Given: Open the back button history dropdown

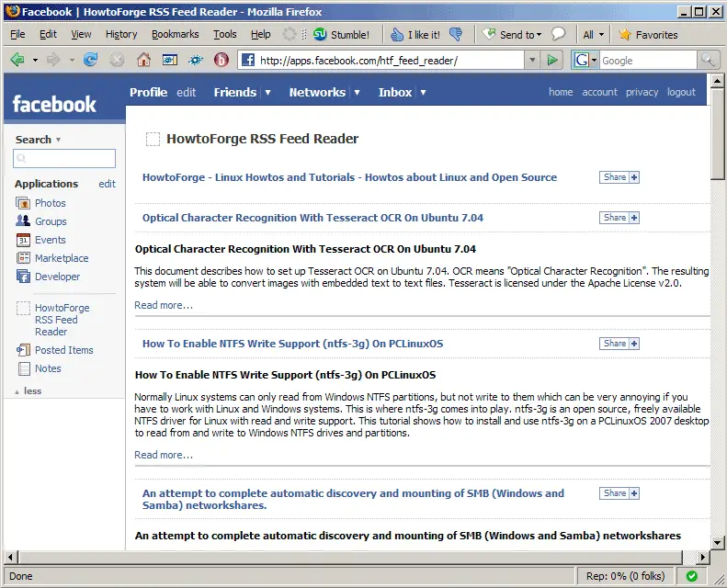Looking at the screenshot, I should [x=35, y=60].
